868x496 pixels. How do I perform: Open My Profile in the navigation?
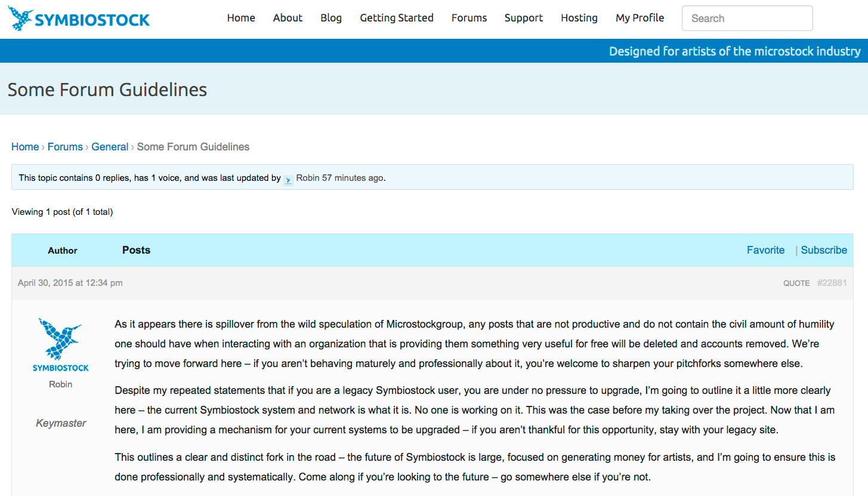[640, 18]
